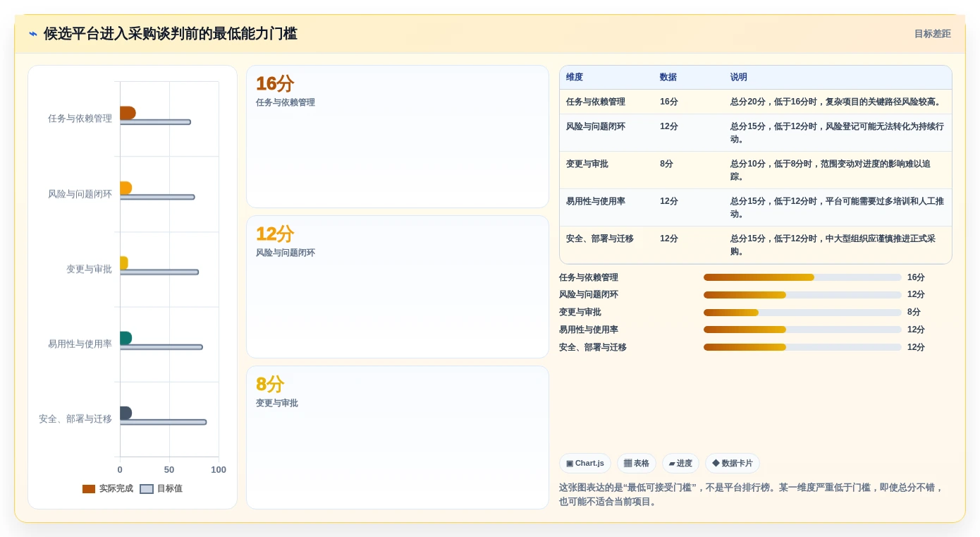Click the 8分 cell in the table
The width and height of the screenshot is (980, 537).
point(666,164)
